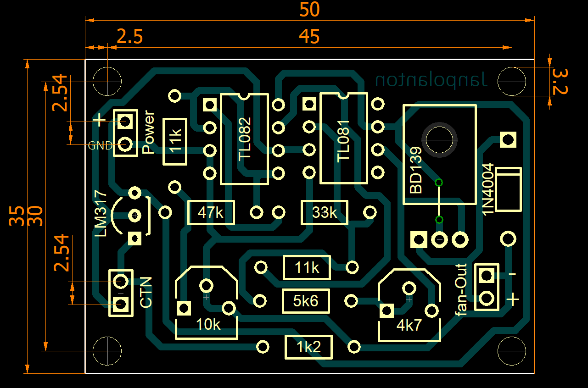Click the 50 board width dimension
The image size is (588, 388).
coord(309,9)
